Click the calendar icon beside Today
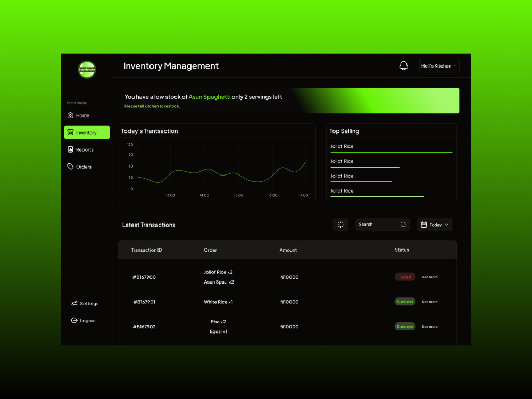 [x=424, y=225]
